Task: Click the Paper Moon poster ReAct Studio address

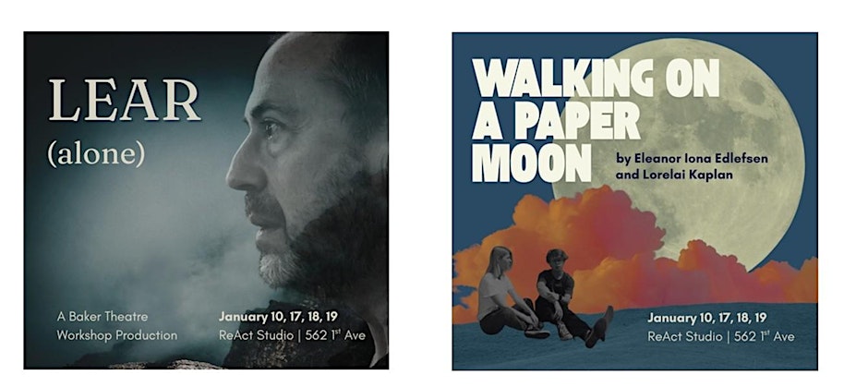Action: (721, 336)
